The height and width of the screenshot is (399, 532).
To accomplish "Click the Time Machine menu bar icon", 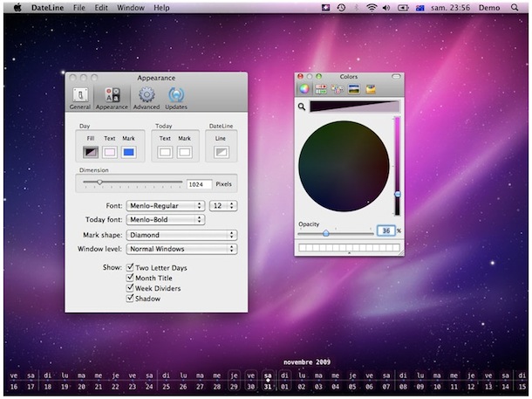I will [341, 8].
